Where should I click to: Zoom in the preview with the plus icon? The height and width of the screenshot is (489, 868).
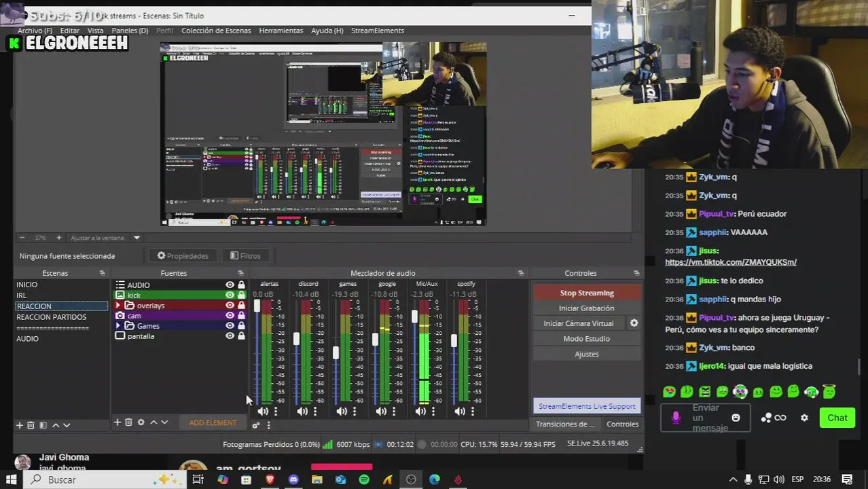click(x=58, y=238)
